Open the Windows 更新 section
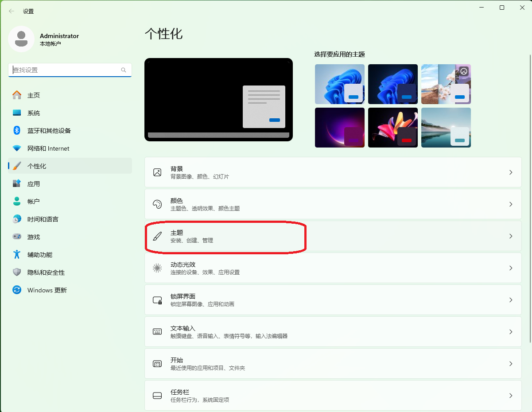Viewport: 532px width, 412px height. coord(70,290)
